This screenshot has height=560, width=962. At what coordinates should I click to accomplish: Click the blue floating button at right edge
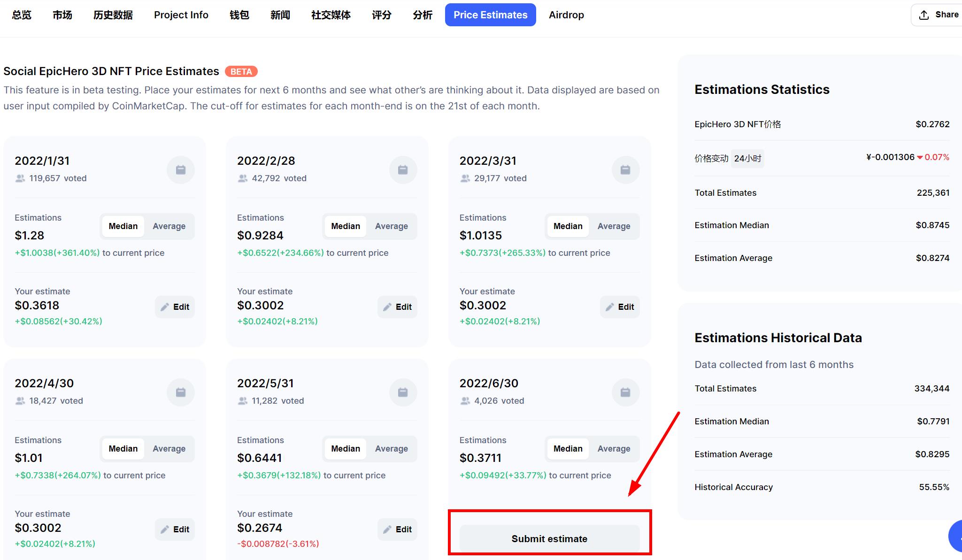tap(955, 536)
